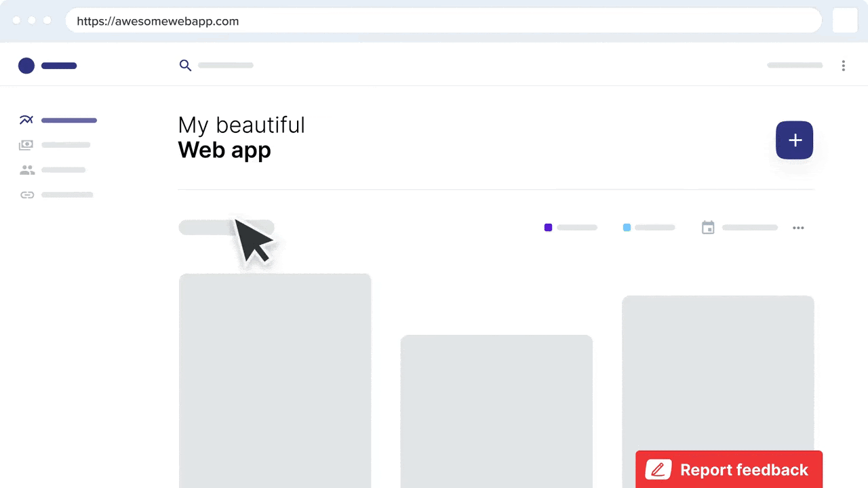
Task: Select the active first sidebar menu item
Action: pyautogui.click(x=58, y=121)
